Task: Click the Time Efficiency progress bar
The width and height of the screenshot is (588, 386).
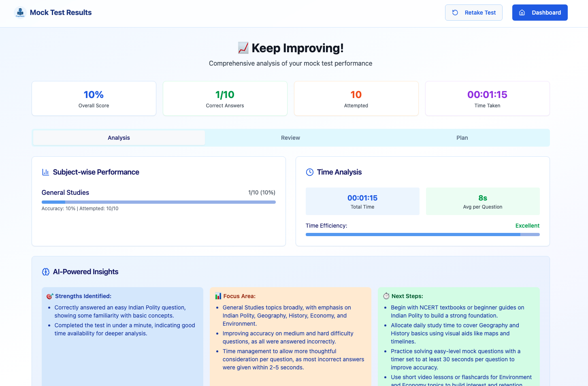Action: [x=422, y=235]
